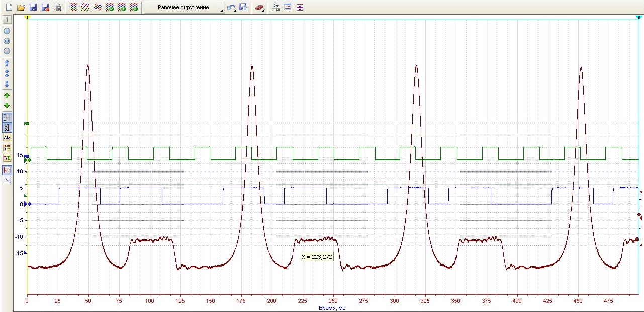Screen dimensions: 644x312
Task: Click the blue floppy disk save icon
Action: coord(33,7)
